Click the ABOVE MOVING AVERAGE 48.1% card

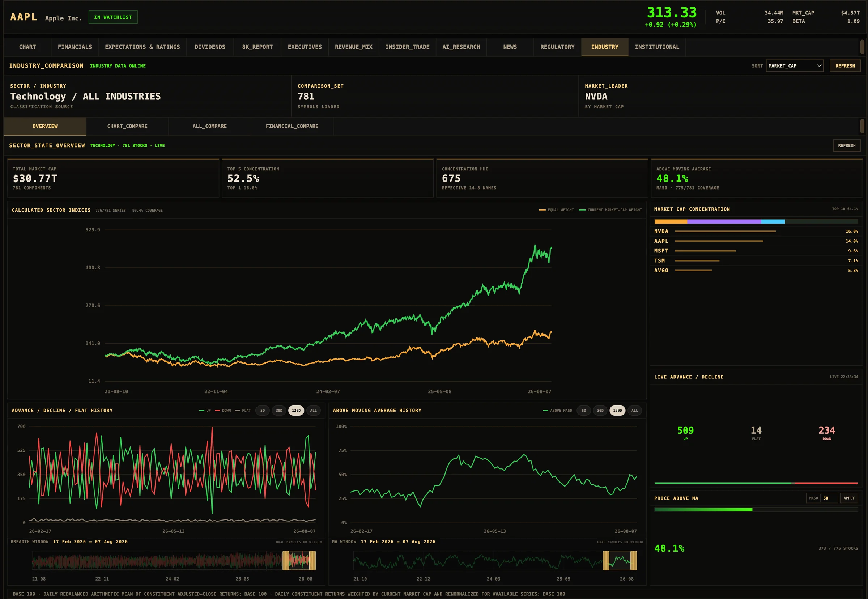[x=757, y=178]
